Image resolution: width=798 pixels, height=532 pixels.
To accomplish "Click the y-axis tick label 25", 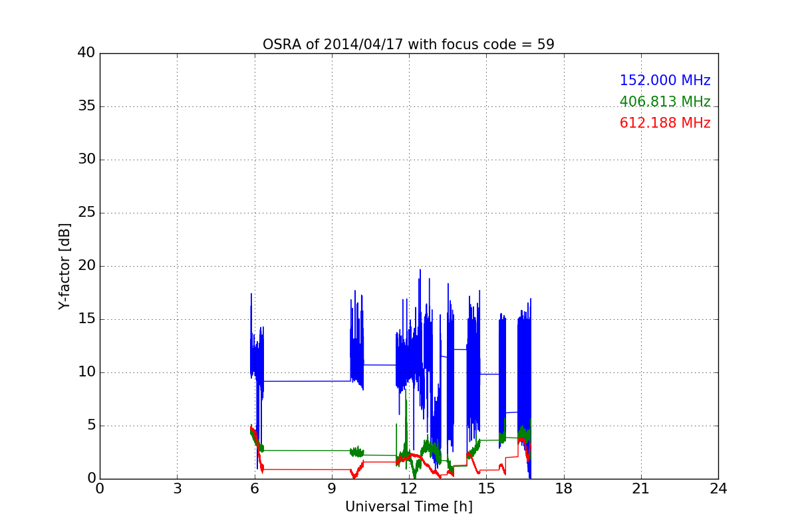I will click(86, 213).
